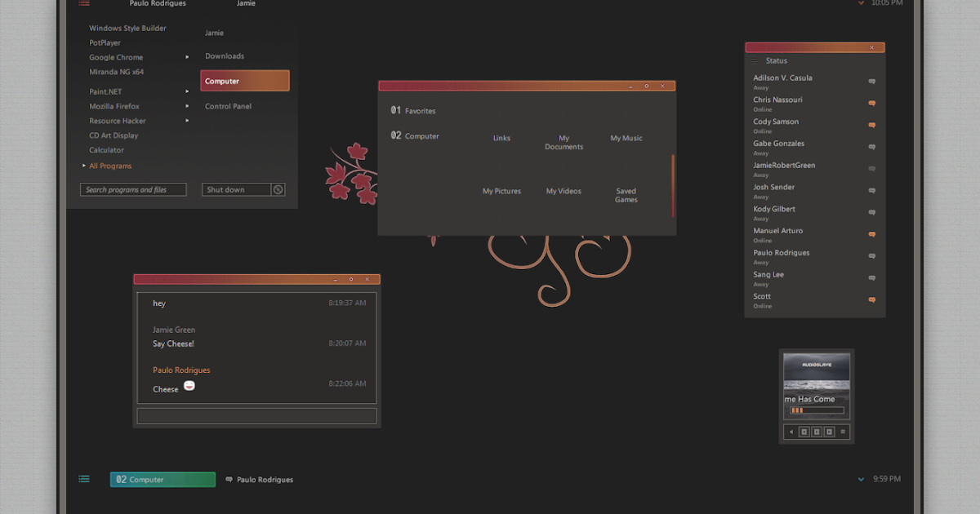Viewport: 980px width, 514px height.
Task: Open Saved Games folder
Action: (x=626, y=195)
